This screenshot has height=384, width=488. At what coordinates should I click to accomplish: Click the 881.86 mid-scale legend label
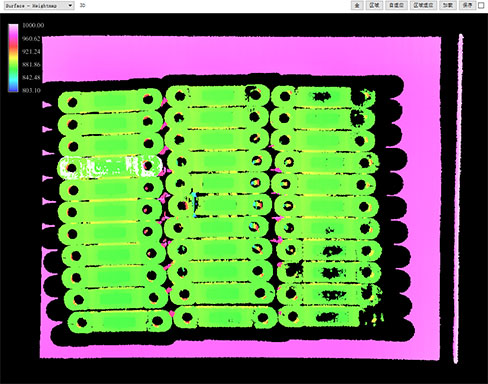click(31, 64)
